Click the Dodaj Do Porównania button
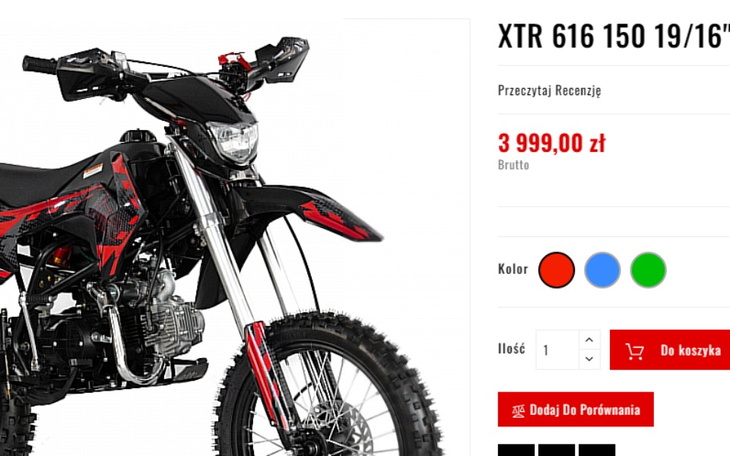The image size is (730, 456). [575, 409]
